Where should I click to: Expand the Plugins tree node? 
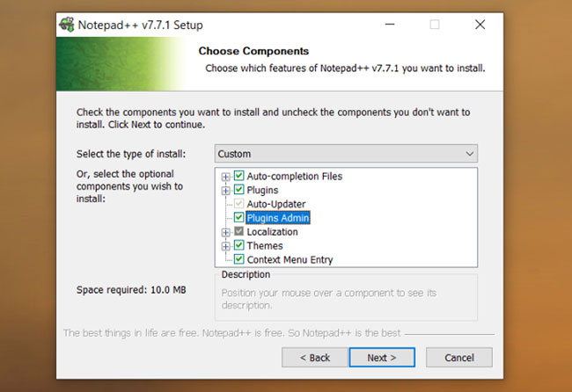(226, 191)
